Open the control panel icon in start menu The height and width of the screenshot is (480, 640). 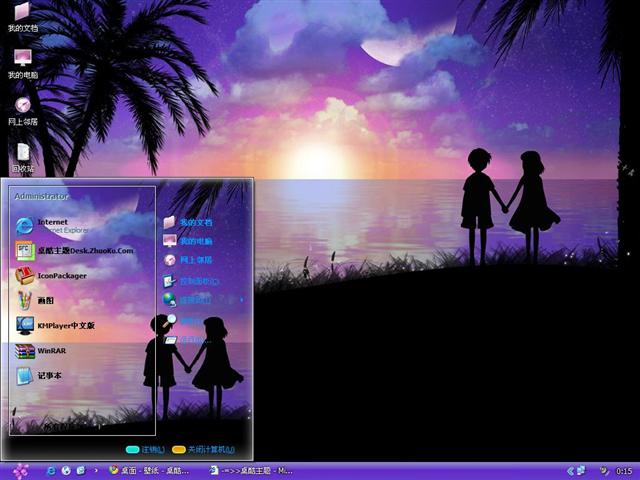(169, 281)
